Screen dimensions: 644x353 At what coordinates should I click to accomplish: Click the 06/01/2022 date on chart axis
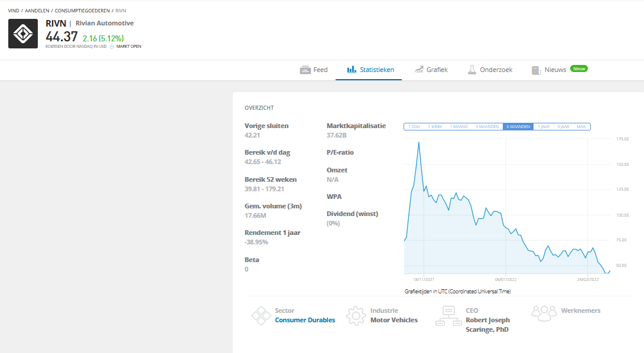pyautogui.click(x=506, y=280)
